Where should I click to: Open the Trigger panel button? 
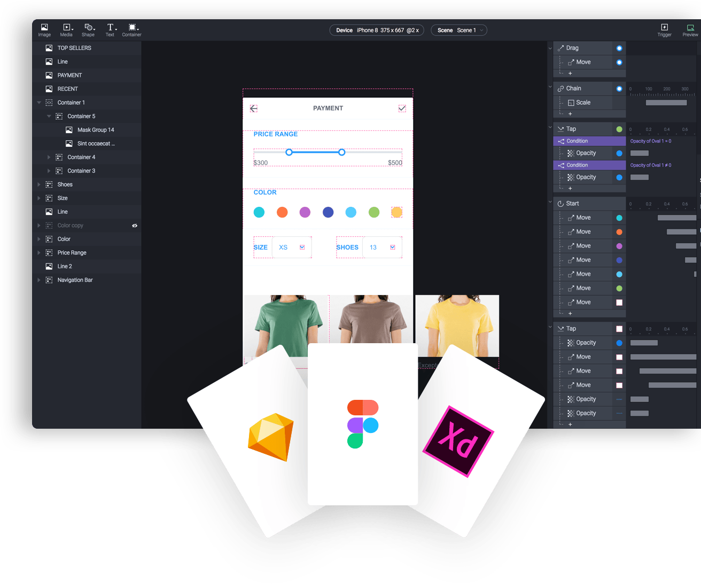pos(664,30)
